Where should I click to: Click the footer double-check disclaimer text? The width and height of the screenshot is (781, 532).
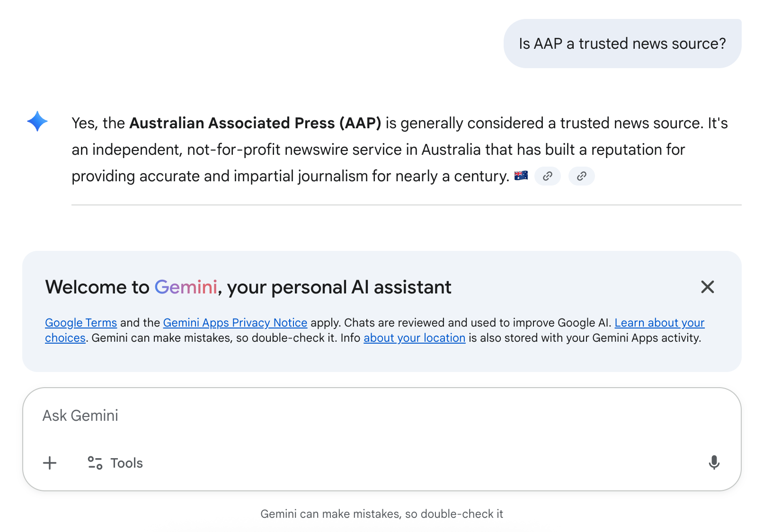[382, 514]
